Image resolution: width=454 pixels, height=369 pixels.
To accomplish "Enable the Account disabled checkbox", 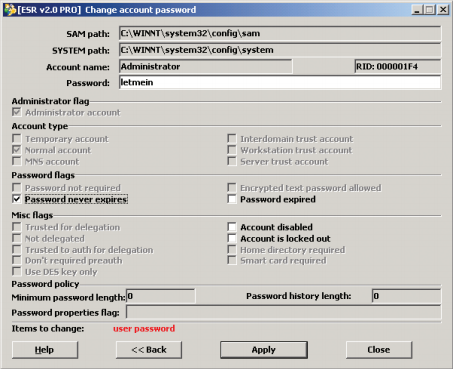I will coord(232,227).
